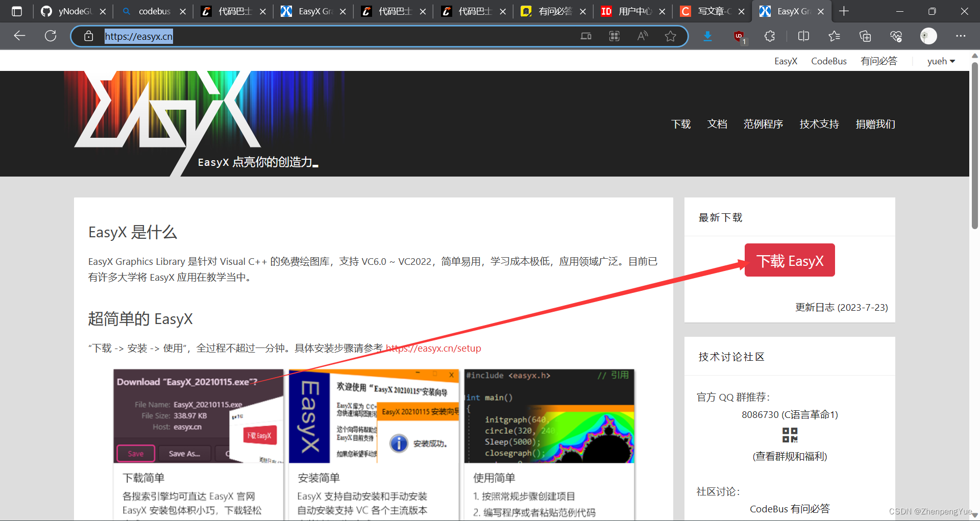Image resolution: width=980 pixels, height=521 pixels.
Task: Open the 范例程序 navigation item
Action: click(763, 124)
